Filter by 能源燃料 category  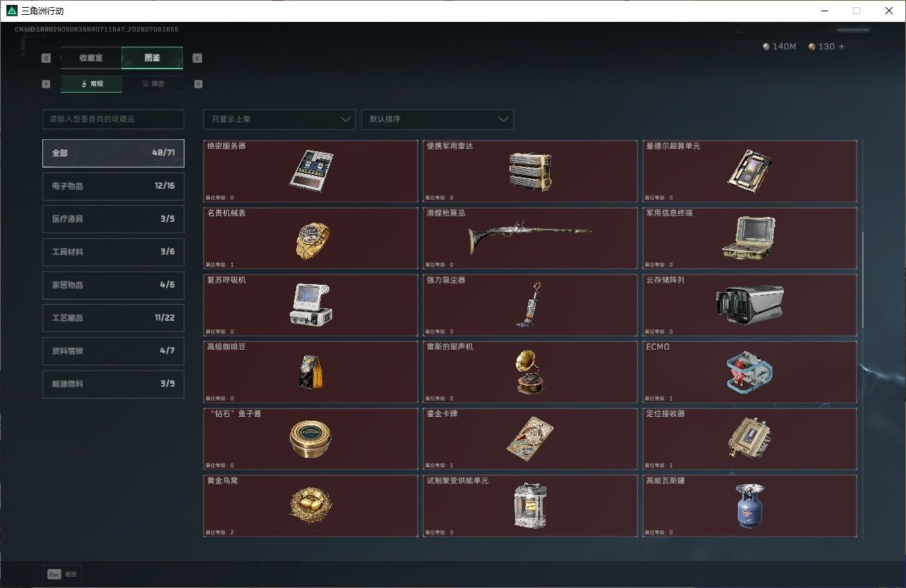113,384
